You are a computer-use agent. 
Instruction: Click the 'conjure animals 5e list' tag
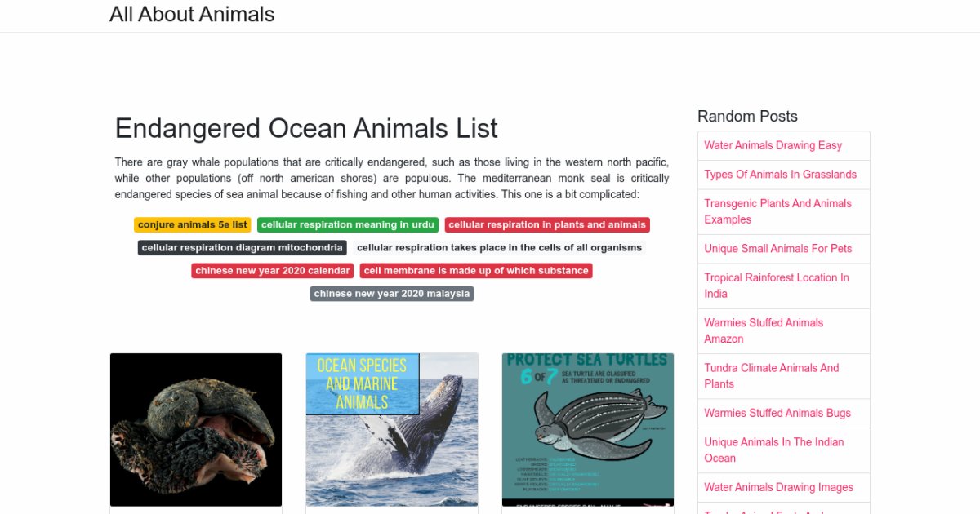pyautogui.click(x=193, y=224)
